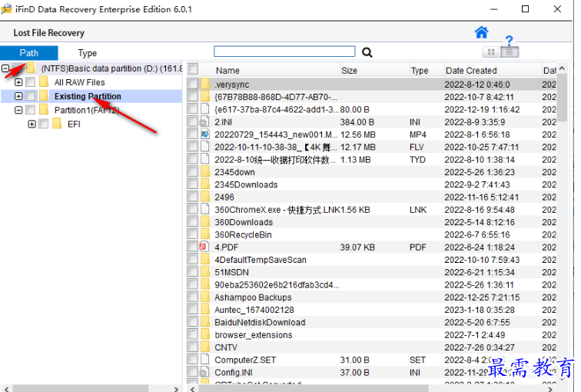Select the {e617-37ba-87c4-4622 file row
The width and height of the screenshot is (581, 392).
372,109
